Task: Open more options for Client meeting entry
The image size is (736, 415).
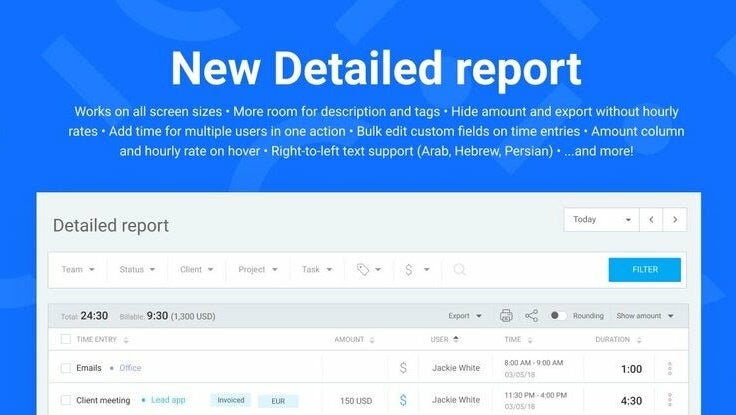Action: click(670, 400)
